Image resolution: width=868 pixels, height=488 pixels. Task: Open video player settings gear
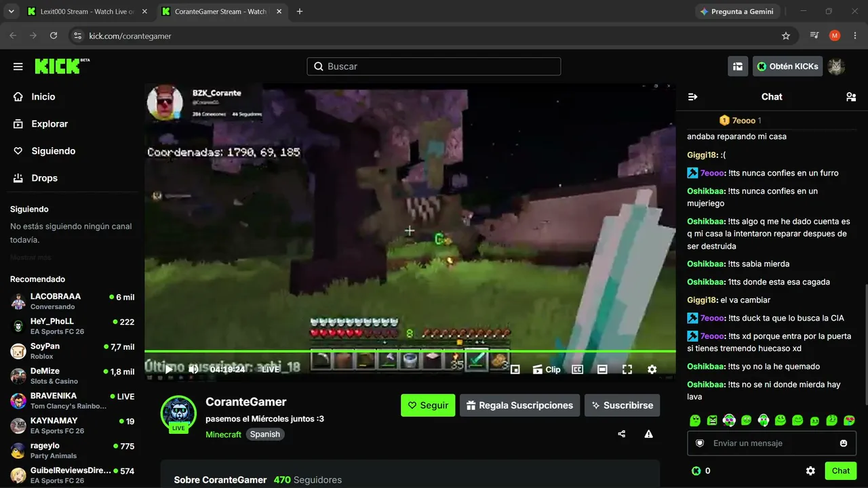point(652,369)
